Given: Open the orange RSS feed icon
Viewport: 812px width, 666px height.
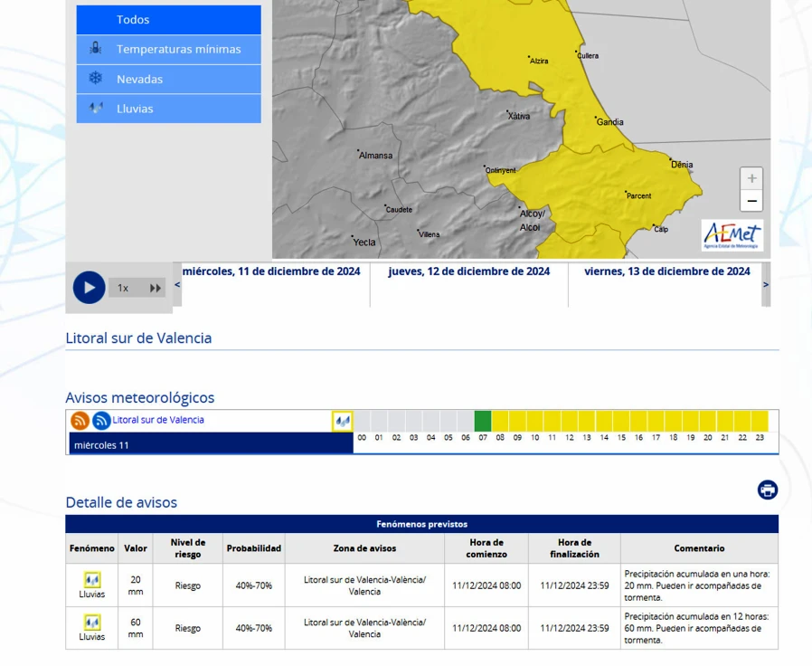Looking at the screenshot, I should [x=80, y=421].
